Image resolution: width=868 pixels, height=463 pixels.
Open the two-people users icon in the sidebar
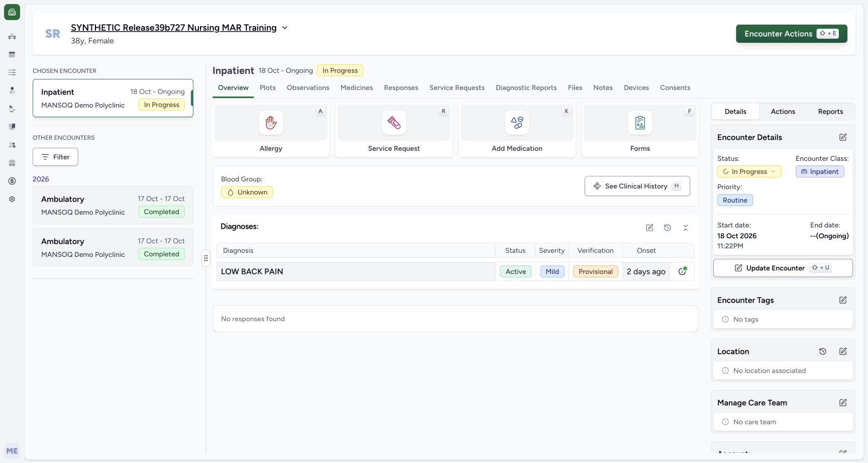pyautogui.click(x=12, y=145)
